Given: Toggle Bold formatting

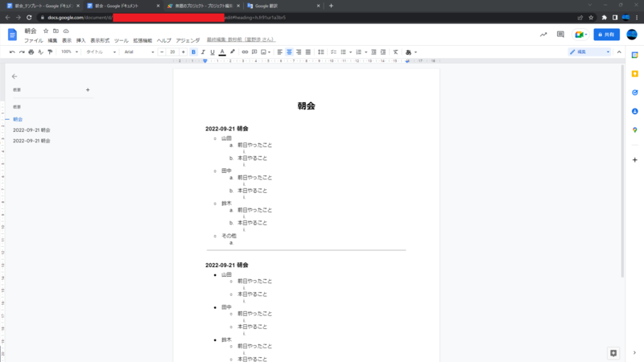Looking at the screenshot, I should pyautogui.click(x=193, y=52).
